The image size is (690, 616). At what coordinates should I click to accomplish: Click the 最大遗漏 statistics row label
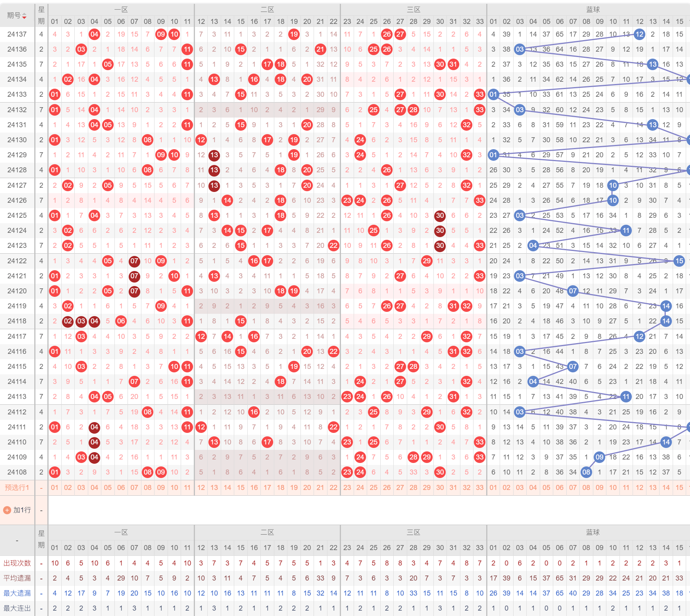pos(17,593)
